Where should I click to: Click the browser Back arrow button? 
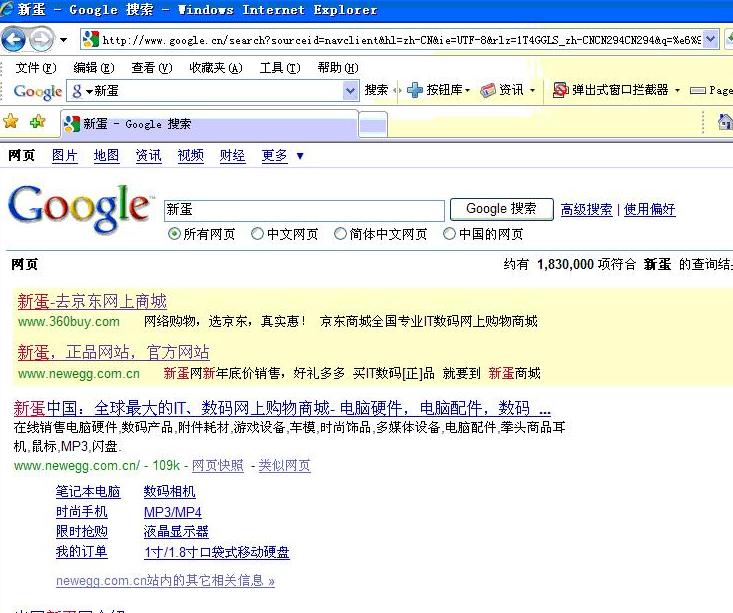click(x=14, y=40)
